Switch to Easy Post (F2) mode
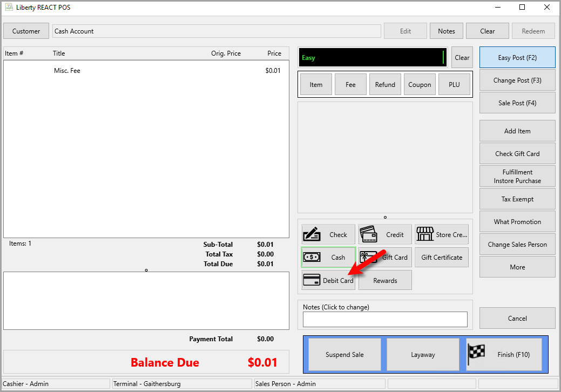 [517, 58]
